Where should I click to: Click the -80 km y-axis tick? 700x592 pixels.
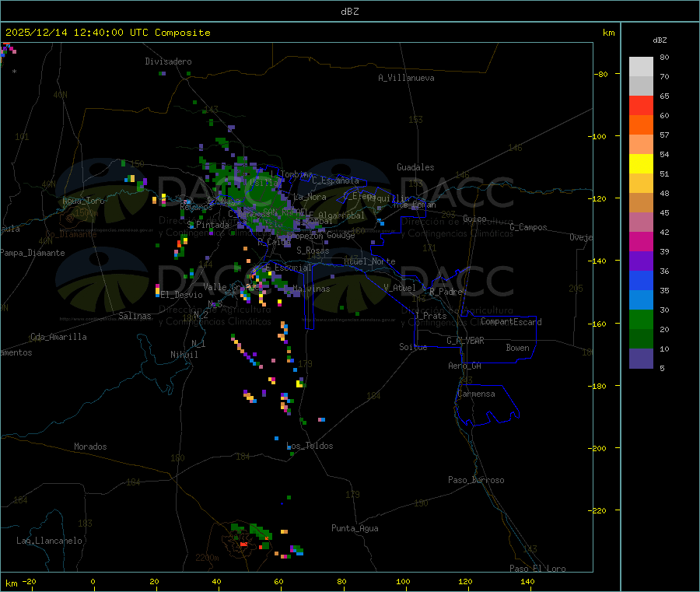click(x=600, y=74)
